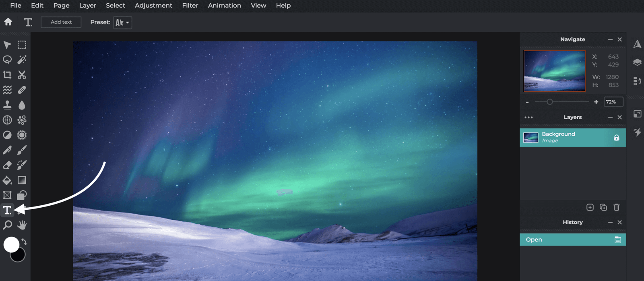This screenshot has height=281, width=644.
Task: Select the Clone stamp tool
Action: coord(7,105)
